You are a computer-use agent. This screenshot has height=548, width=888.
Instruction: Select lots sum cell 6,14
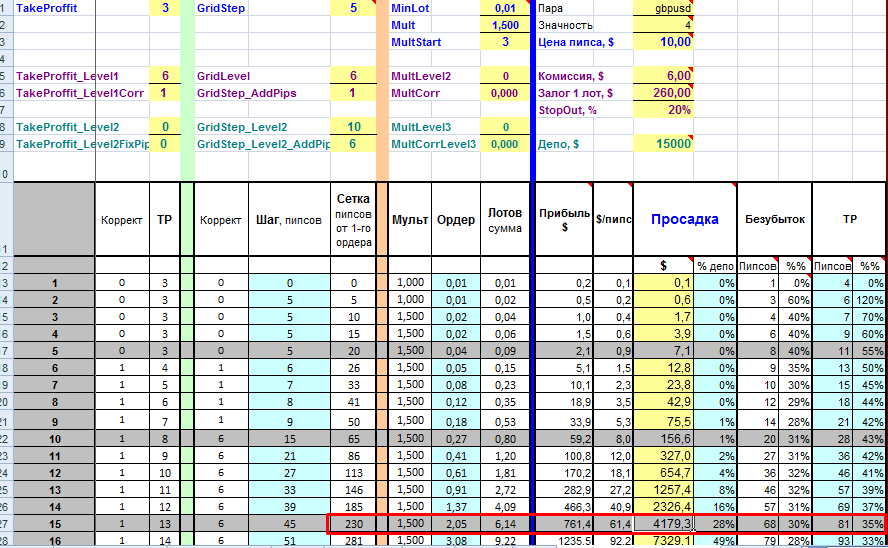(505, 524)
